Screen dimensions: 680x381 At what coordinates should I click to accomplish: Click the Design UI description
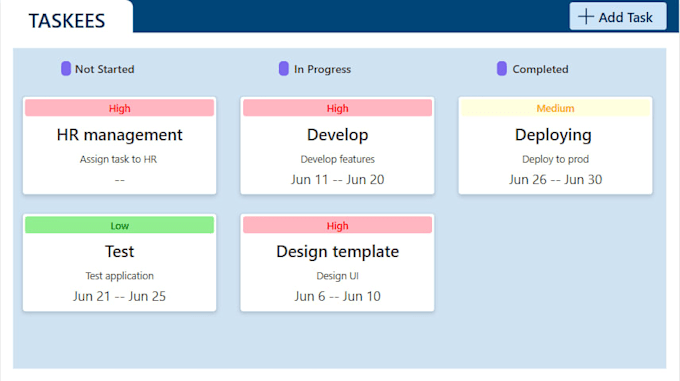[337, 276]
